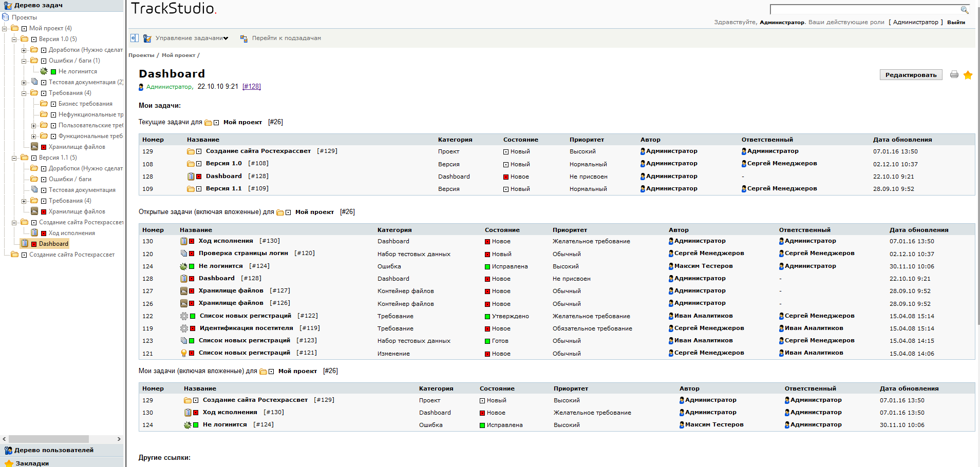The width and height of the screenshot is (980, 467).
Task: Collapse the Ошибки / баги (1) tree node
Action: (24, 61)
